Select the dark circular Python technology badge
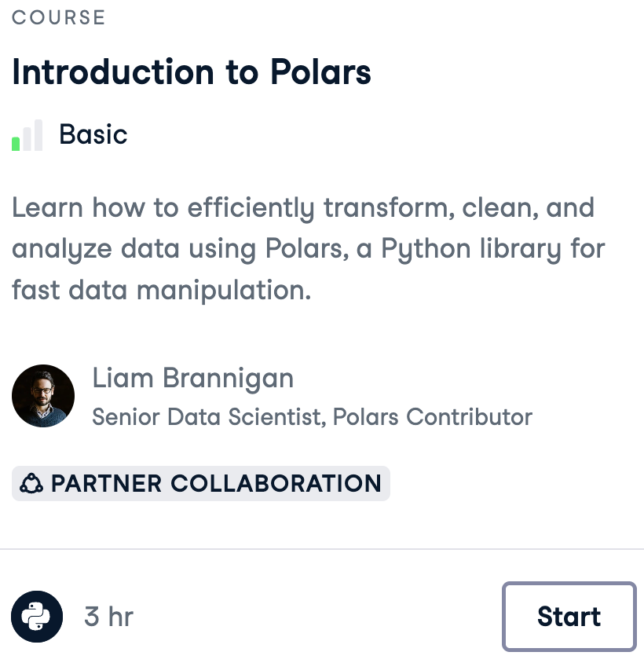 (36, 617)
